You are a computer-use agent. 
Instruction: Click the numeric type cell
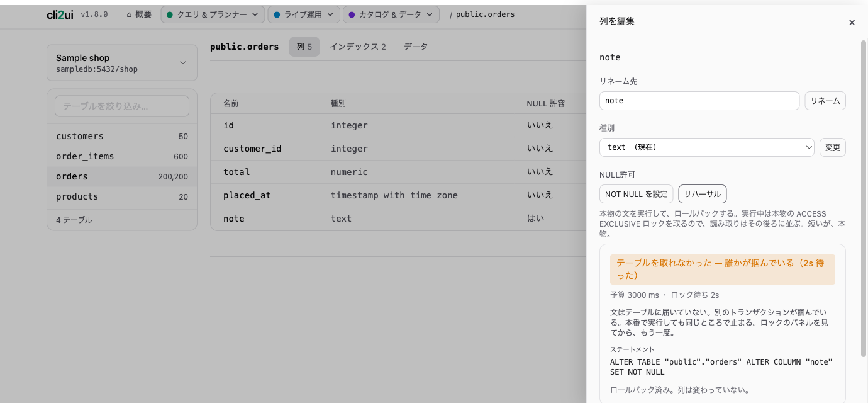[349, 172]
